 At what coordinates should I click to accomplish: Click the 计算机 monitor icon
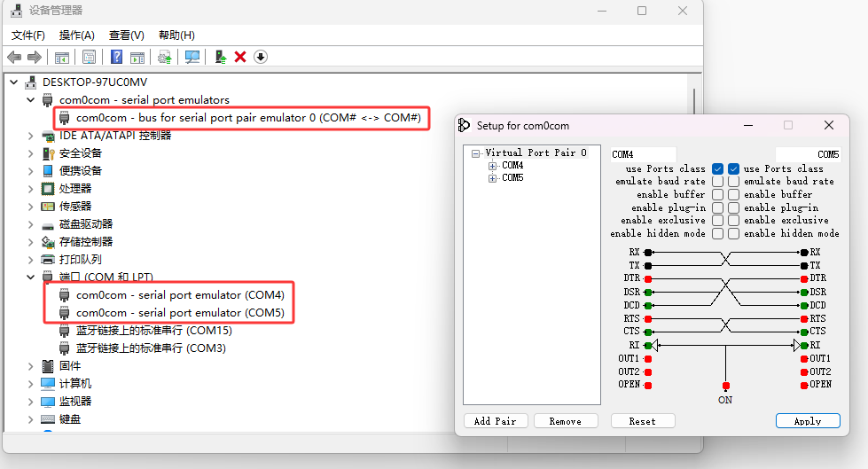pos(48,384)
